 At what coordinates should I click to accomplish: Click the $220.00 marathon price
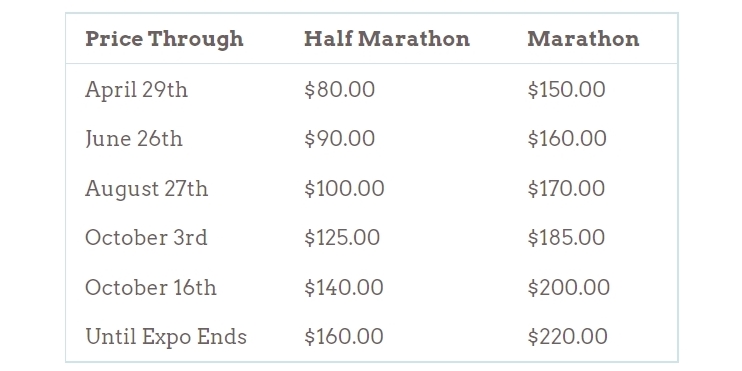tap(568, 336)
